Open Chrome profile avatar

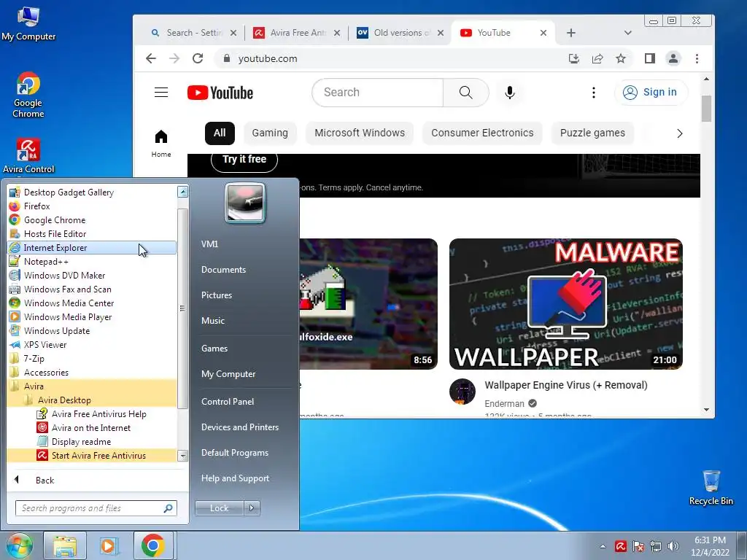pyautogui.click(x=673, y=58)
